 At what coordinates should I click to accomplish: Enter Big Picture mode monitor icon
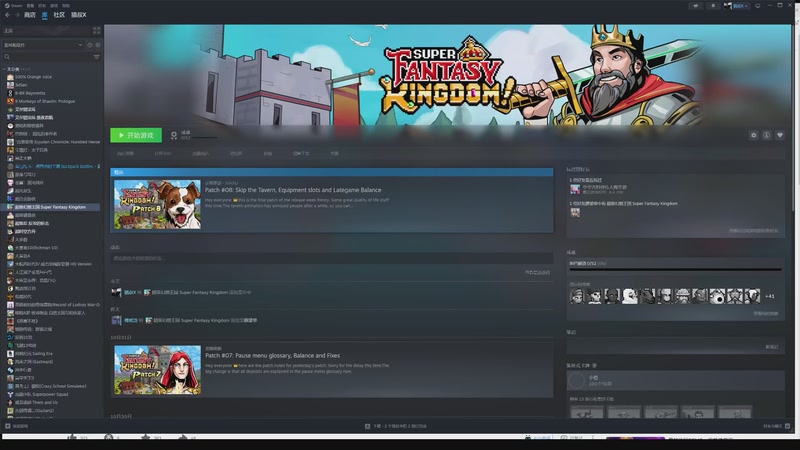pyautogui.click(x=758, y=6)
